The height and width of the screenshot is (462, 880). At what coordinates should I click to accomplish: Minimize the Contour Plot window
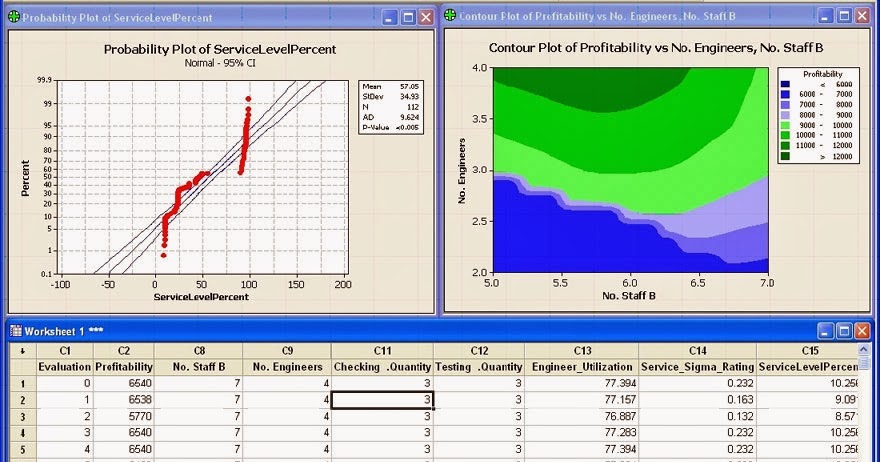tap(825, 16)
